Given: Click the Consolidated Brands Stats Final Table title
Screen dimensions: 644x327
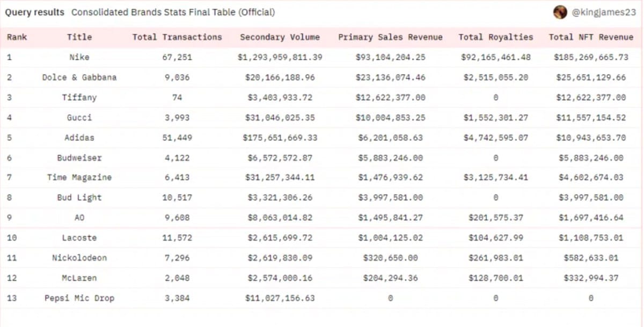Looking at the screenshot, I should (173, 12).
